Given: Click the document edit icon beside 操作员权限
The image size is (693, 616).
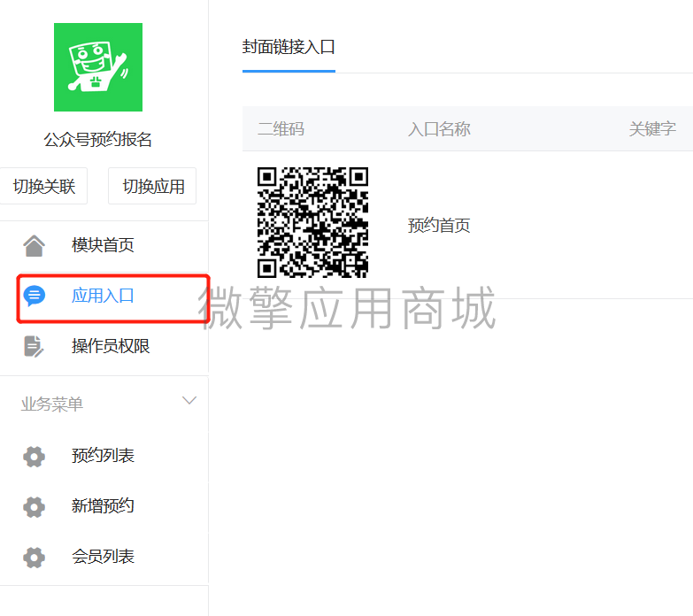Looking at the screenshot, I should point(34,346).
